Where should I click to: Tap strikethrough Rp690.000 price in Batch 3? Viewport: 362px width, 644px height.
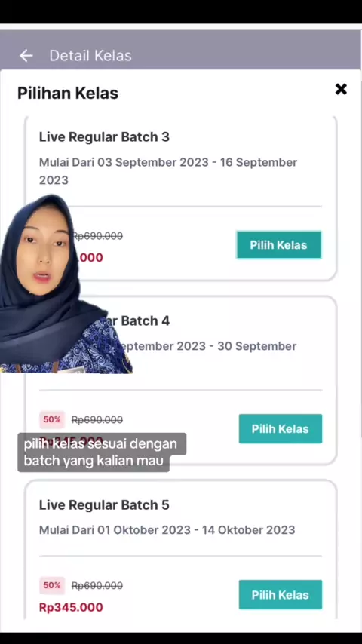tap(97, 236)
